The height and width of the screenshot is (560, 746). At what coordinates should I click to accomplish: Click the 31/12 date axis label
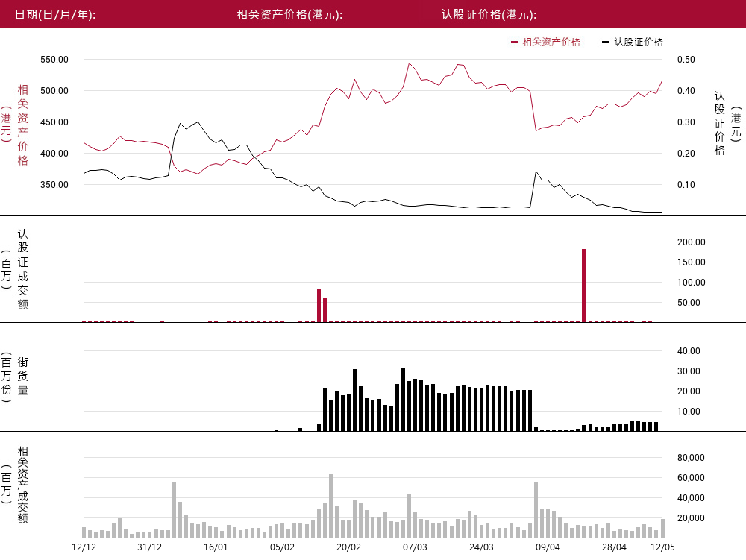pyautogui.click(x=149, y=547)
